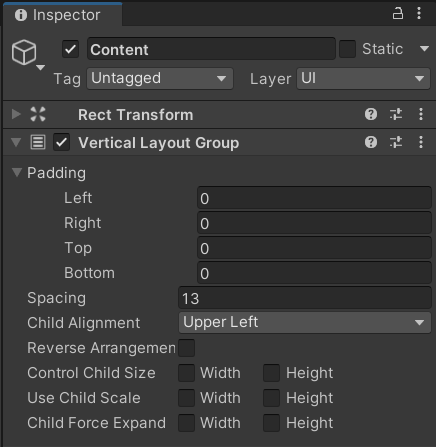Select the Inspector tab
The image size is (436, 447).
(63, 14)
